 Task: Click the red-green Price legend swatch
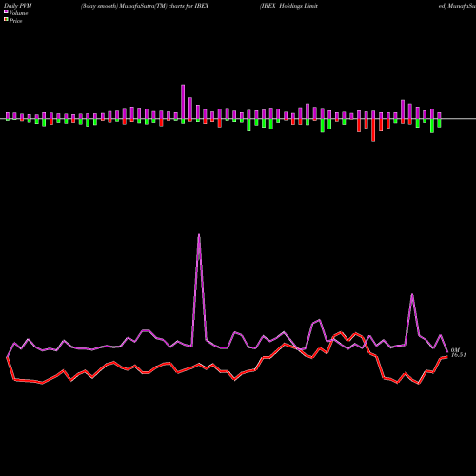[x=6, y=20]
